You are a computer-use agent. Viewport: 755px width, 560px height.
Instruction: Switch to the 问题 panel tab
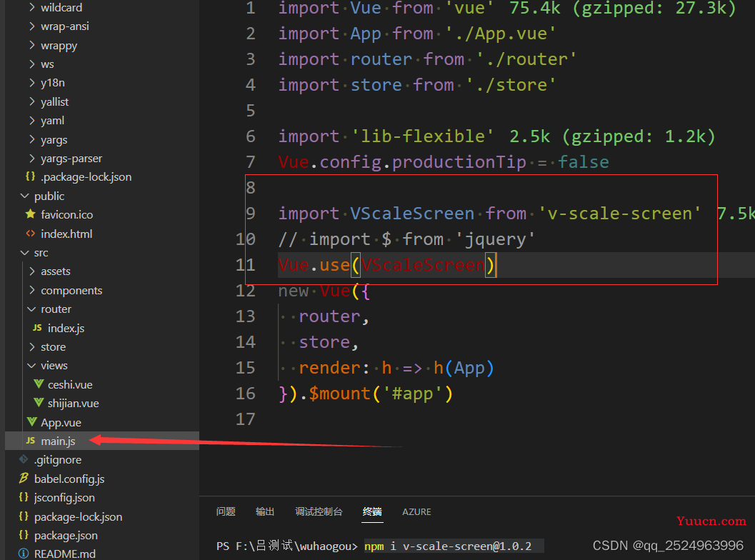[226, 512]
